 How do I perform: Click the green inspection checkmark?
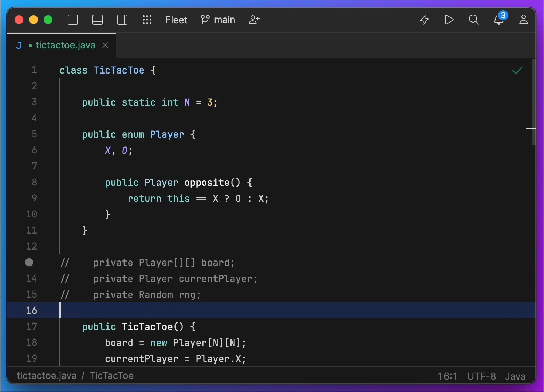click(x=517, y=70)
